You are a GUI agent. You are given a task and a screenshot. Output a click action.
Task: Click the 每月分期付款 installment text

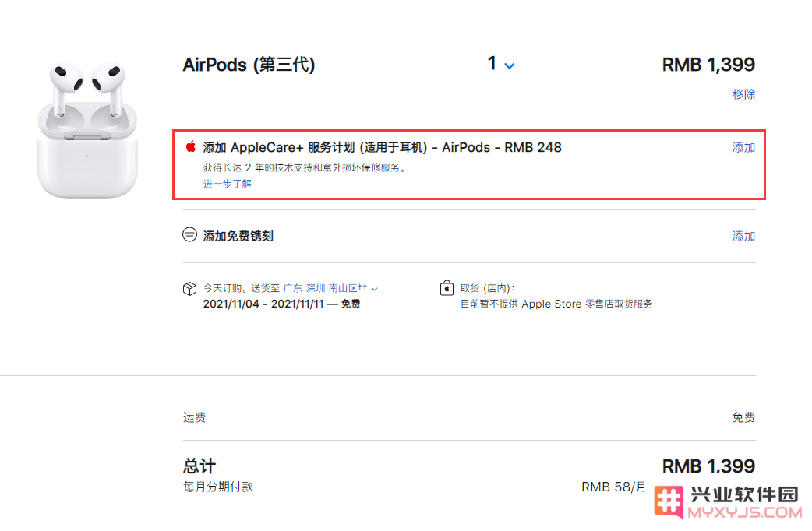(x=218, y=487)
